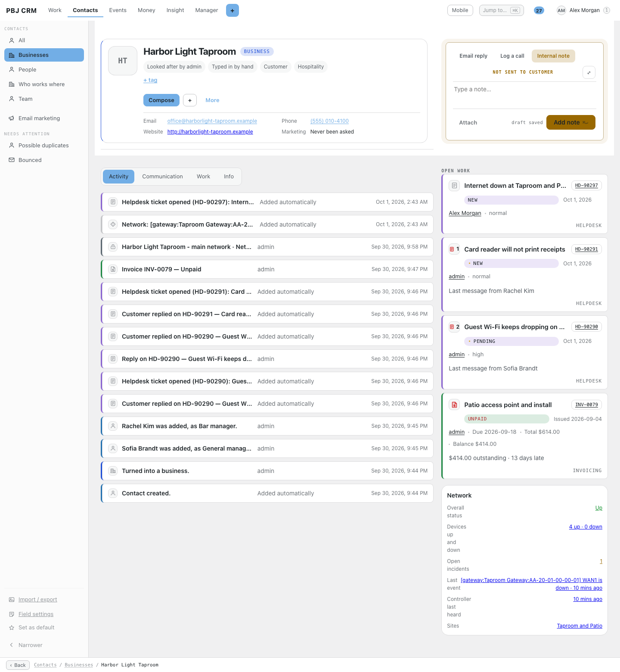
Task: Open the harborlight-taproom.example website link
Action: tap(210, 132)
